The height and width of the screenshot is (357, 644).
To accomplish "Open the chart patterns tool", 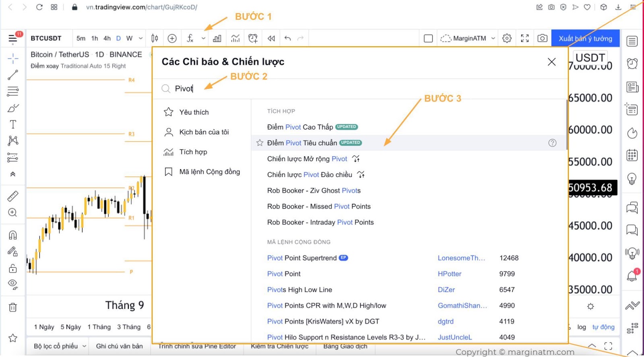I will coord(13,140).
